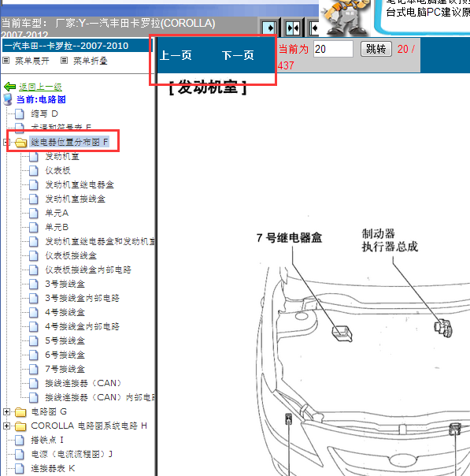Open the 5号接线盒 item
The width and height of the screenshot is (470, 476).
click(65, 340)
